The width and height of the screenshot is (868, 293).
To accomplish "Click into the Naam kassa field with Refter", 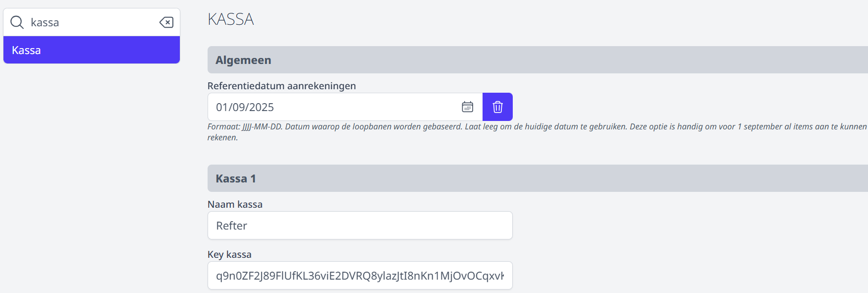I will 360,226.
